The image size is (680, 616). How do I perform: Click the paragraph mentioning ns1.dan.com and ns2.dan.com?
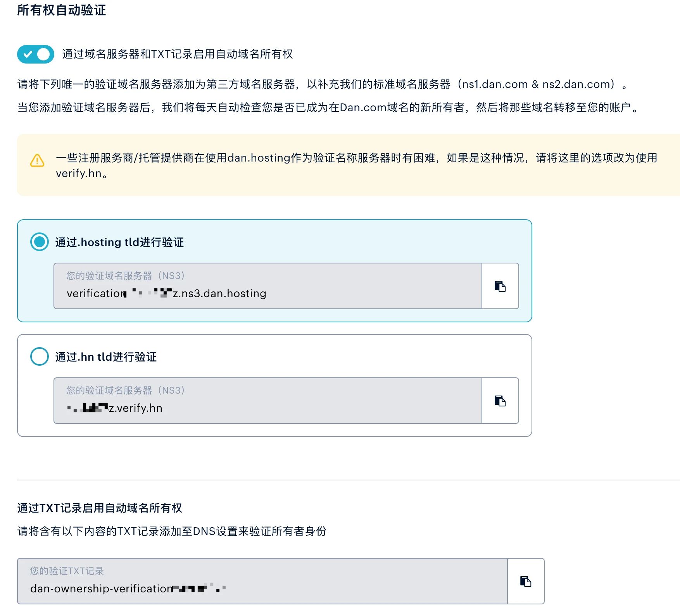(x=322, y=84)
